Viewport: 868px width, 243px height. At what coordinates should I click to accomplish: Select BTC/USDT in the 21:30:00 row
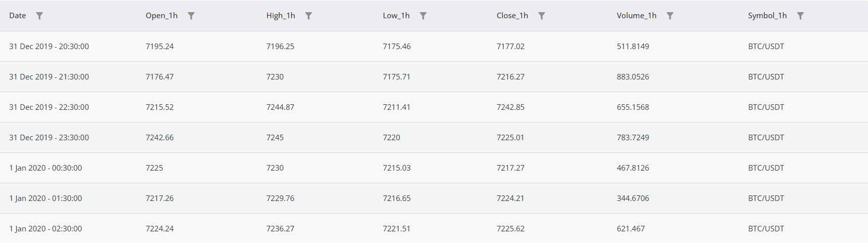tap(766, 77)
